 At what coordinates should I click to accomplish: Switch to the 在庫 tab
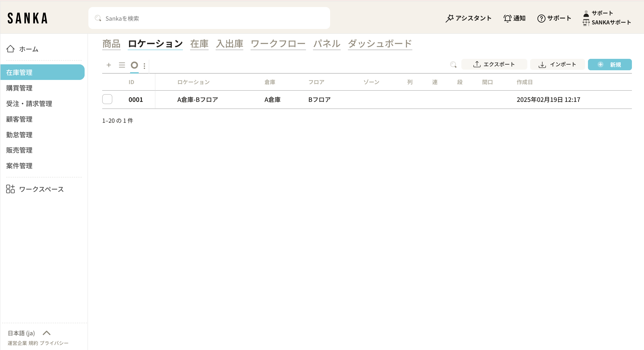(x=199, y=44)
